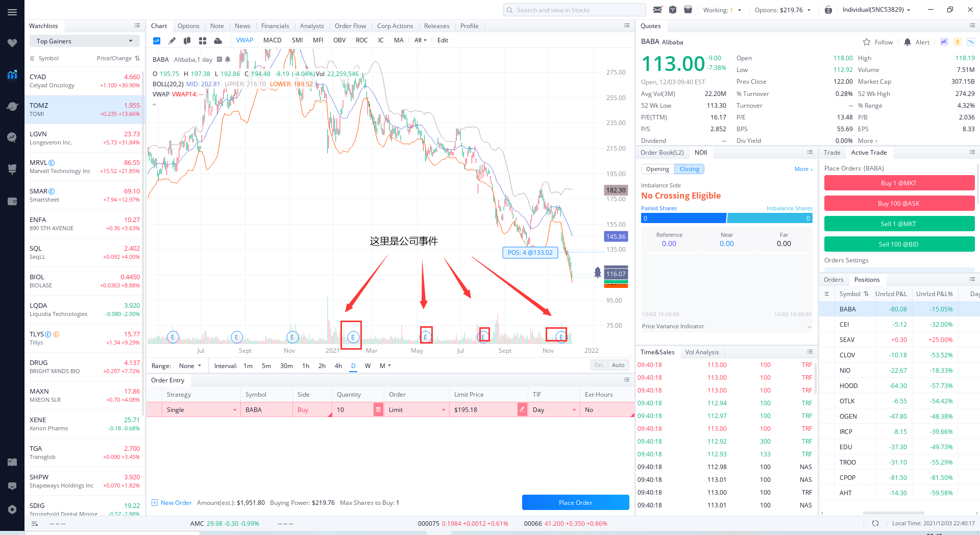Click the Paired/Imbalance shares bar

pos(726,218)
